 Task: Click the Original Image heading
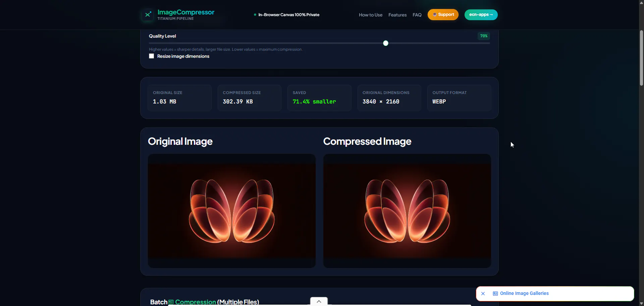(x=180, y=141)
